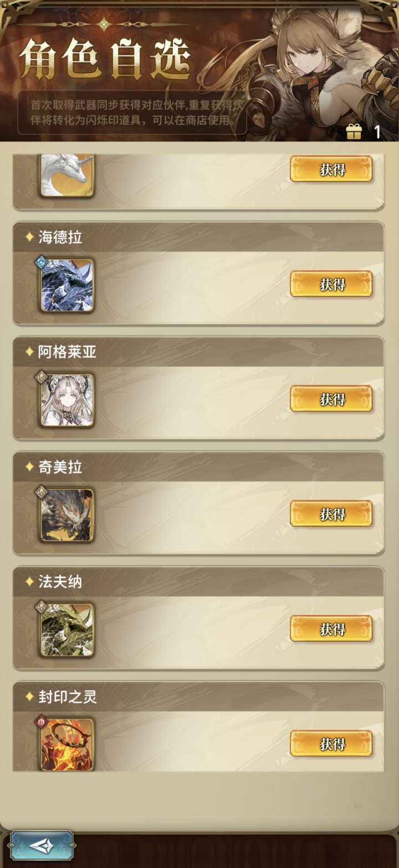Select the 奇美拉 beast portrait
This screenshot has height=868, width=399.
click(66, 515)
